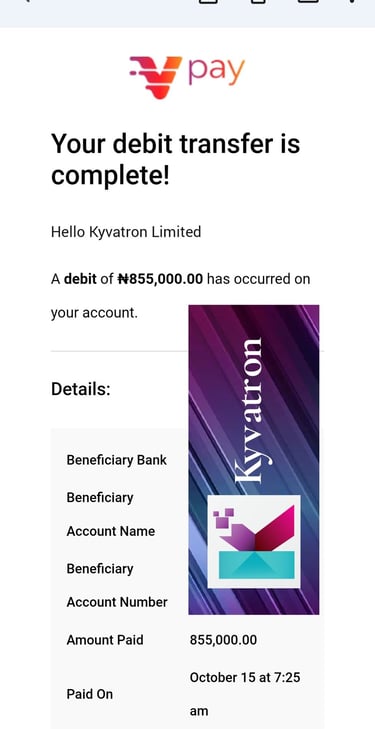Tap the delete icon in the top bar
Image resolution: width=375 pixels, height=729 pixels.
(258, 1)
